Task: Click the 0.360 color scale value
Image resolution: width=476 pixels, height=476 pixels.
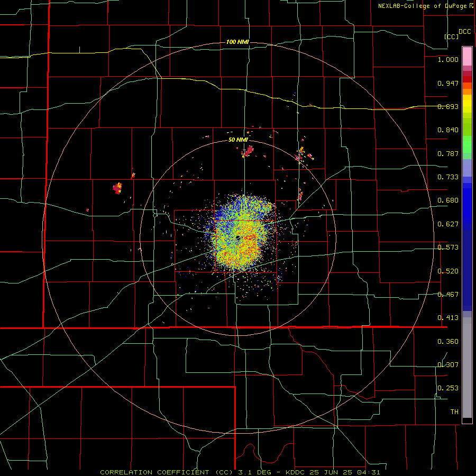Action: [448, 342]
